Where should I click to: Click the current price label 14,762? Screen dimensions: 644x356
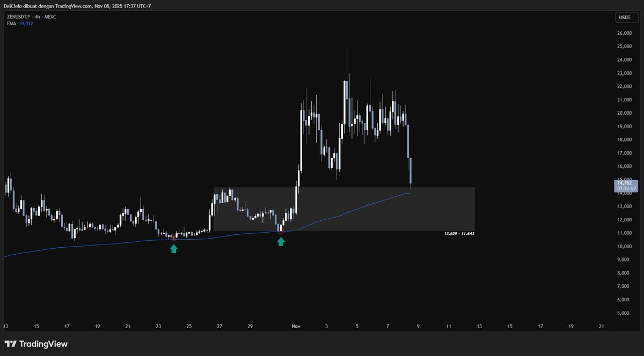tap(624, 183)
